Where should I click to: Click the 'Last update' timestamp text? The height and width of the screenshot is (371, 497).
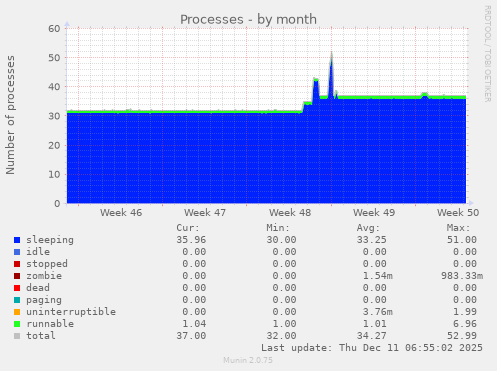(372, 348)
